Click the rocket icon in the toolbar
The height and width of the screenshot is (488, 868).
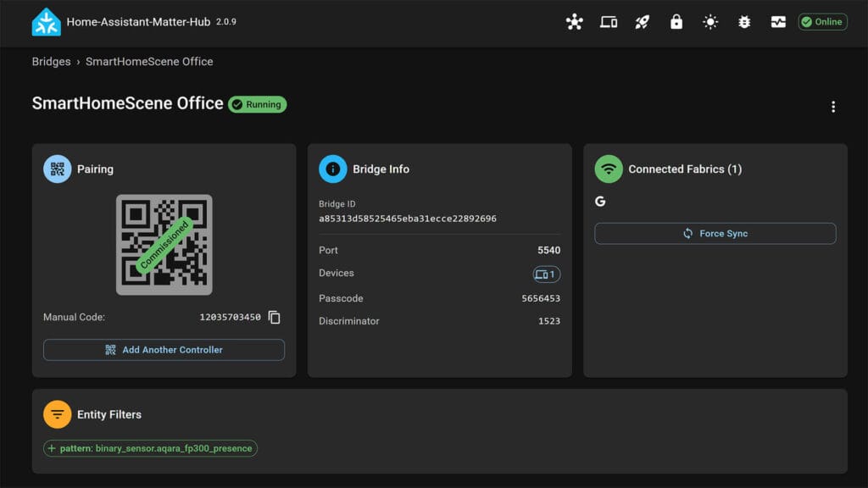(642, 22)
